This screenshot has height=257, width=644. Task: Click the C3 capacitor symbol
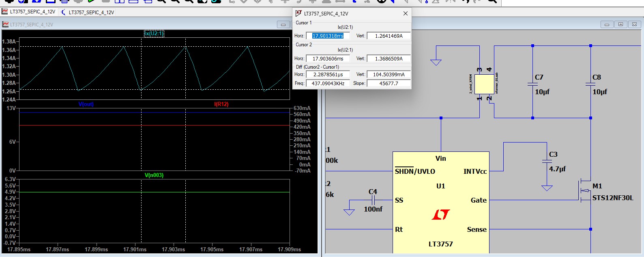[547, 161]
